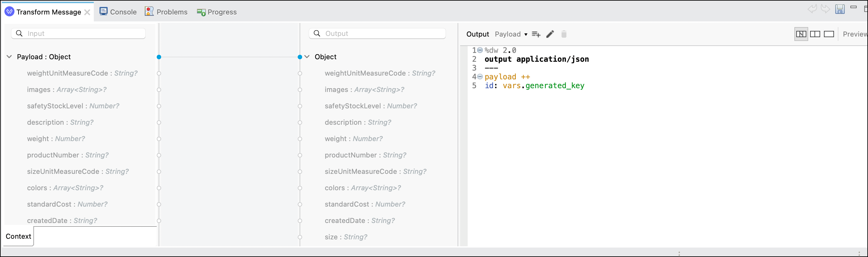Click the trash delete target icon
This screenshot has height=257, width=868.
564,34
